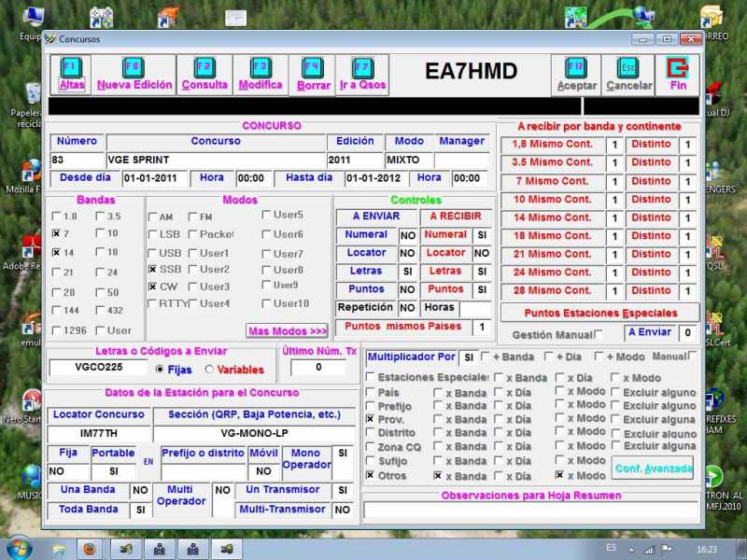
Task: Click the Observaciones para Hoja Resumen field
Action: point(530,511)
